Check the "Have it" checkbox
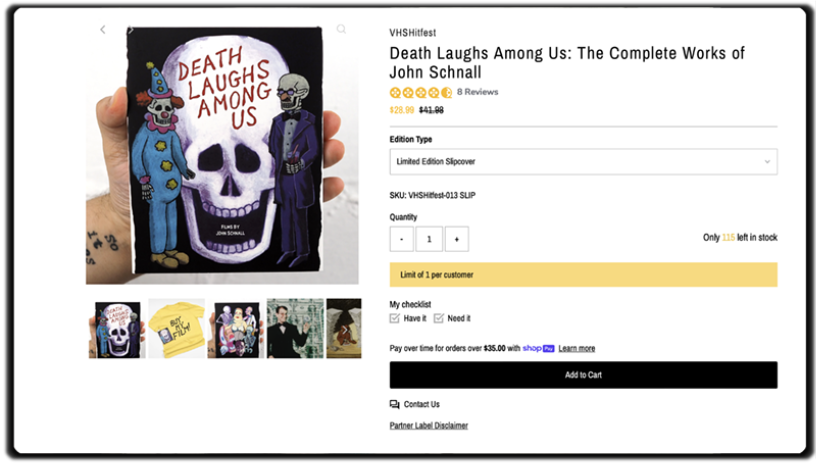816x464 pixels. click(x=395, y=318)
